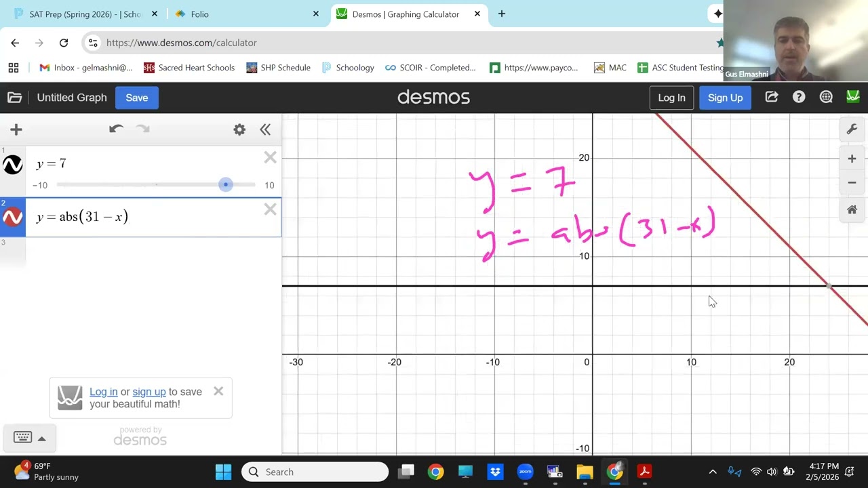
Task: Share the graph via share icon
Action: [x=772, y=98]
